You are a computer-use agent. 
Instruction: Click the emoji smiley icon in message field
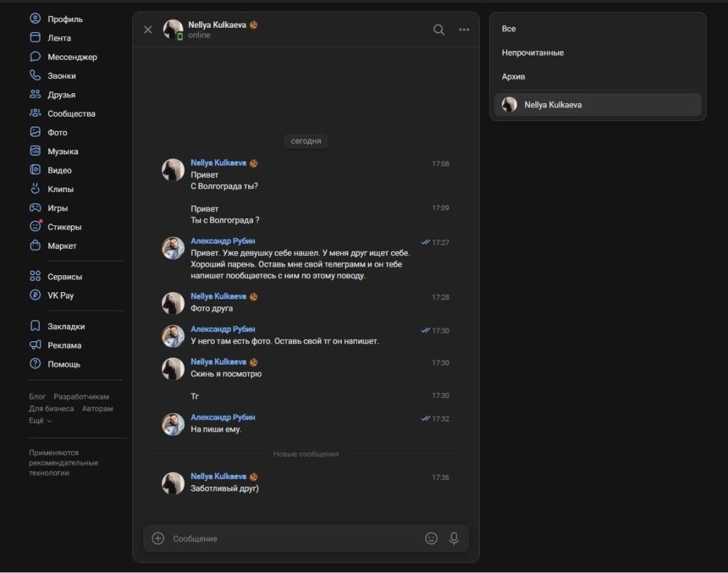431,539
